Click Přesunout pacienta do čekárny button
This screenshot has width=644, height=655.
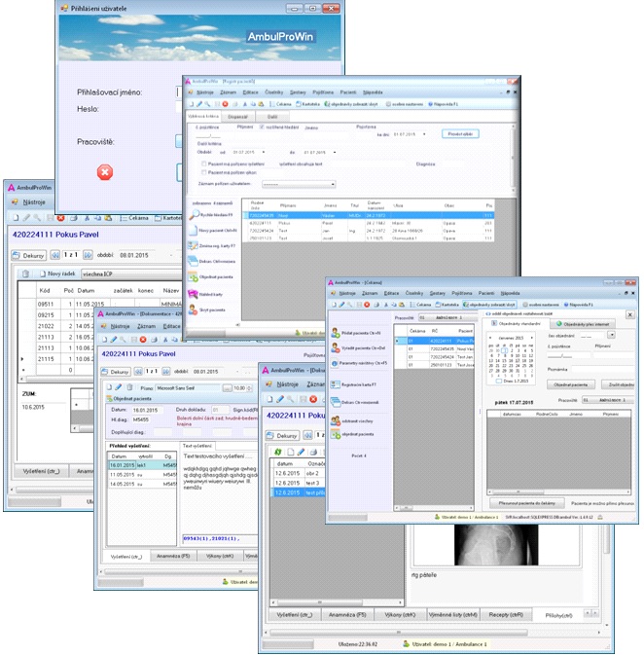coord(526,503)
